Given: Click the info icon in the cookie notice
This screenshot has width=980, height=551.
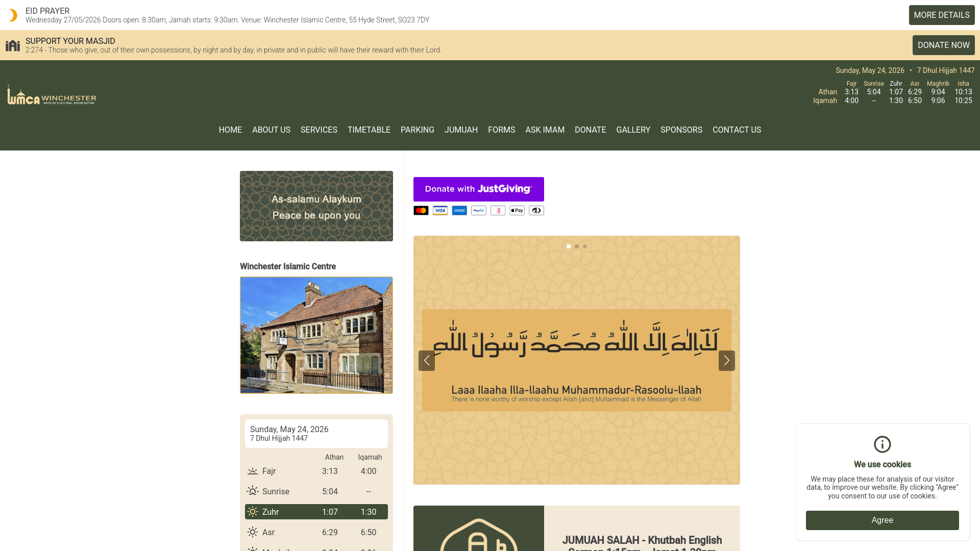Looking at the screenshot, I should pos(883,444).
